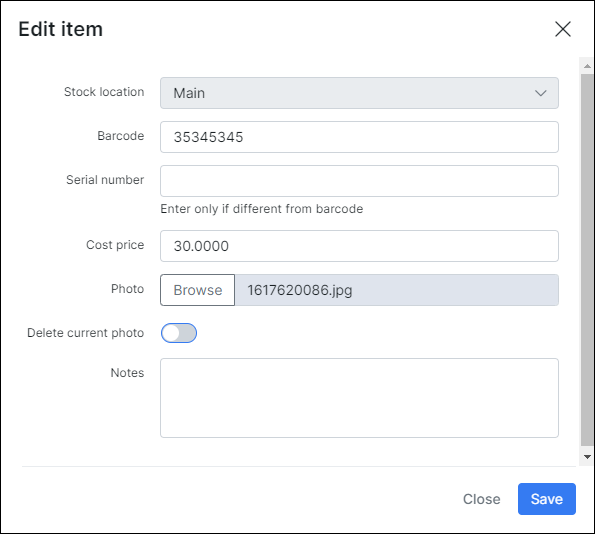Click the scrollbar up arrow
Screen dimensions: 595x534
click(x=587, y=66)
